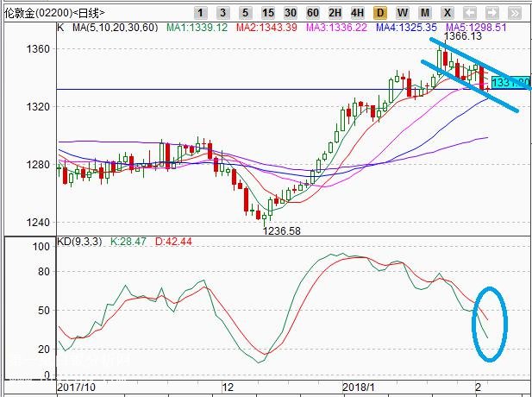Switch to the monthly M chart
The image size is (532, 397).
point(425,13)
